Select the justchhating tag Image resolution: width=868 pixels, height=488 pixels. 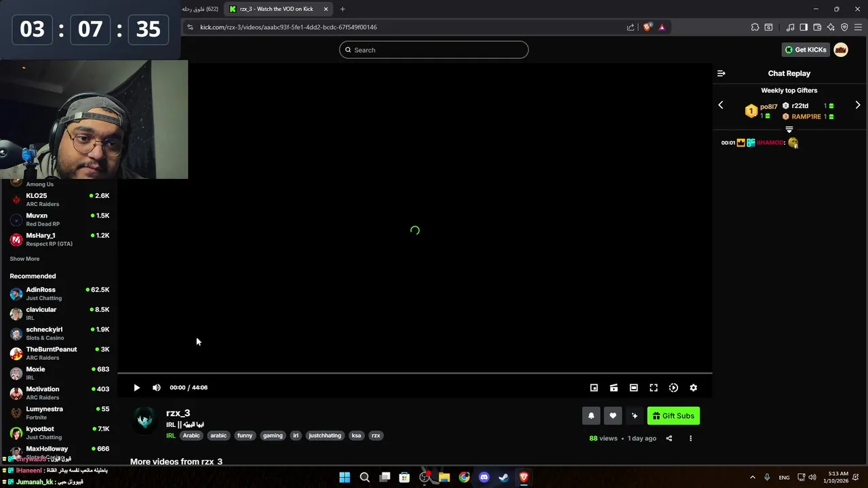(325, 436)
